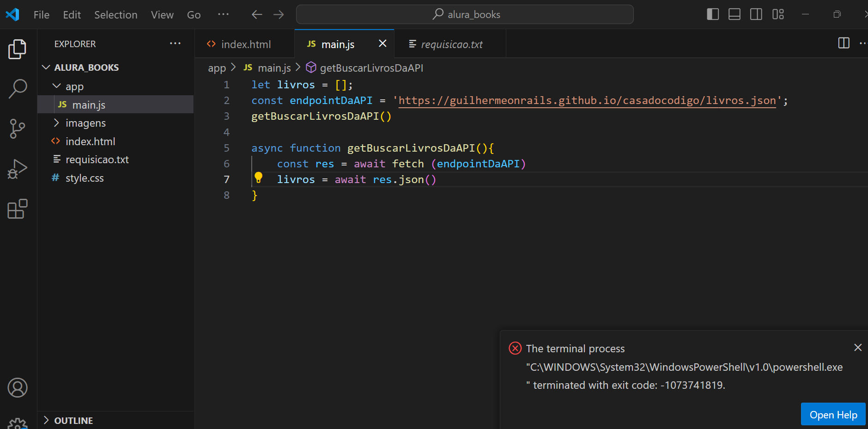
Task: Open the Extensions view
Action: tap(18, 209)
